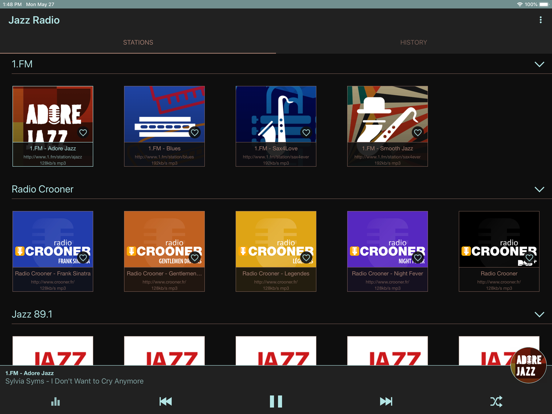
Task: Skip to the previous station
Action: coord(166,401)
